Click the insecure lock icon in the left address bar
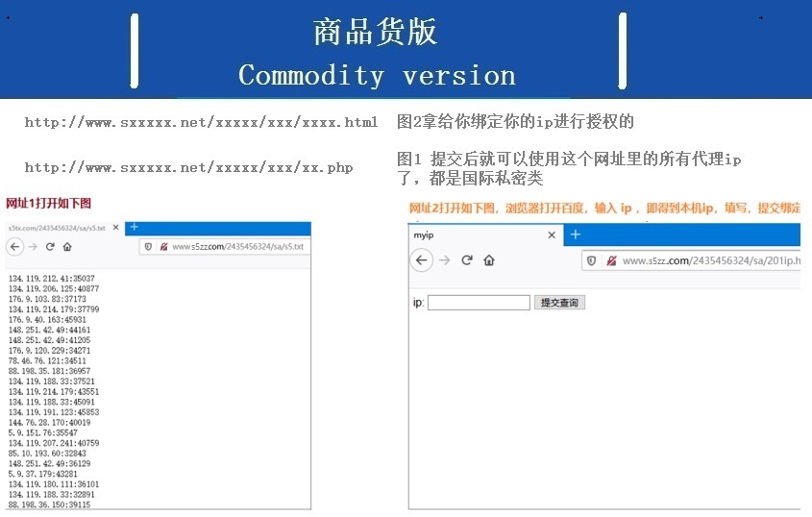 tap(162, 247)
